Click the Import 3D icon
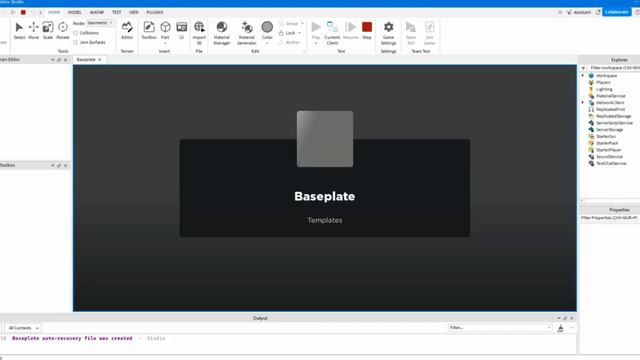Image resolution: width=640 pixels, height=360 pixels. coord(199,27)
